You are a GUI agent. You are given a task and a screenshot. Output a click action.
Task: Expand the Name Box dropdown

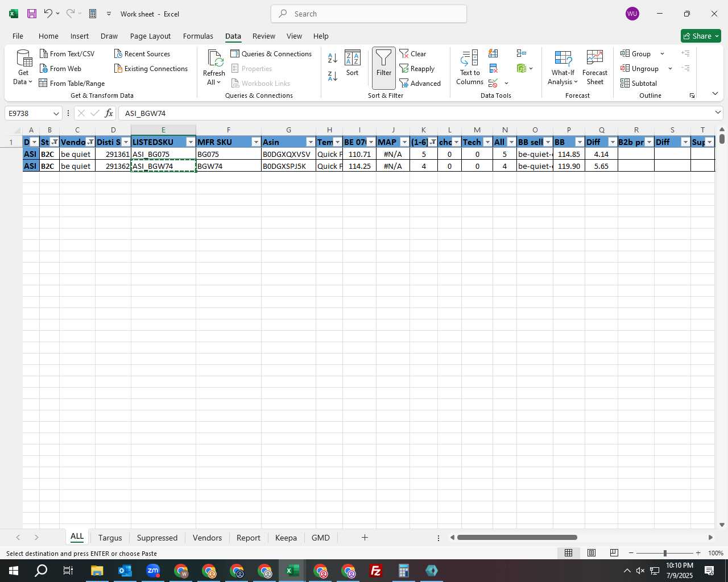[56, 113]
